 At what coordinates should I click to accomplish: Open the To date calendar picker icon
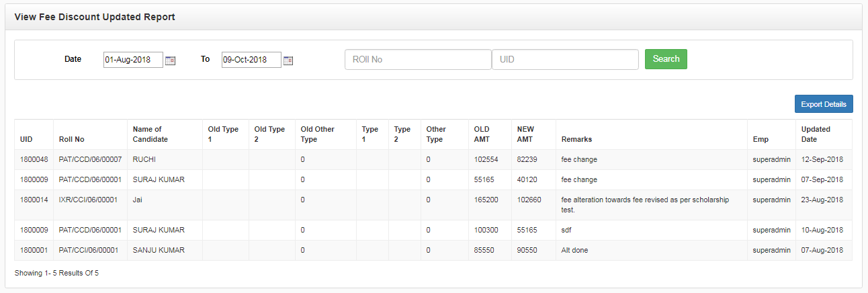point(288,60)
